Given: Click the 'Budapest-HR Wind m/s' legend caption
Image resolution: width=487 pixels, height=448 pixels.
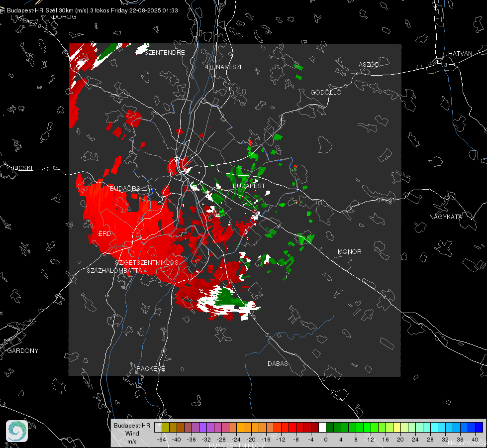Looking at the screenshot, I should pyautogui.click(x=132, y=434).
